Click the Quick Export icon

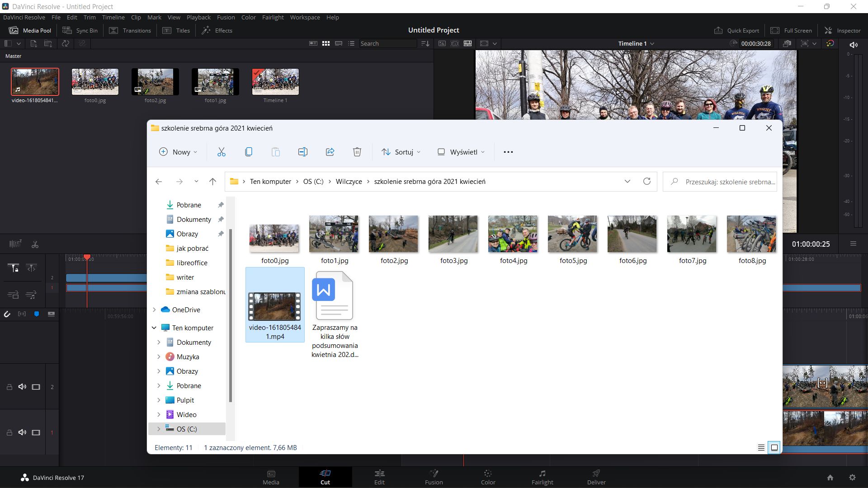tap(719, 30)
